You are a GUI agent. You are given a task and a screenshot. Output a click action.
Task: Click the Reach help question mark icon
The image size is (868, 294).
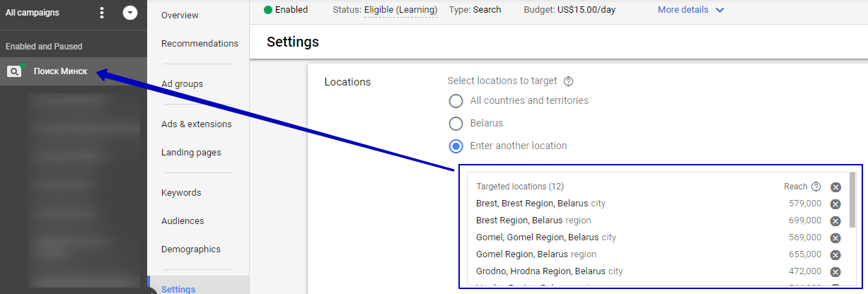point(816,187)
